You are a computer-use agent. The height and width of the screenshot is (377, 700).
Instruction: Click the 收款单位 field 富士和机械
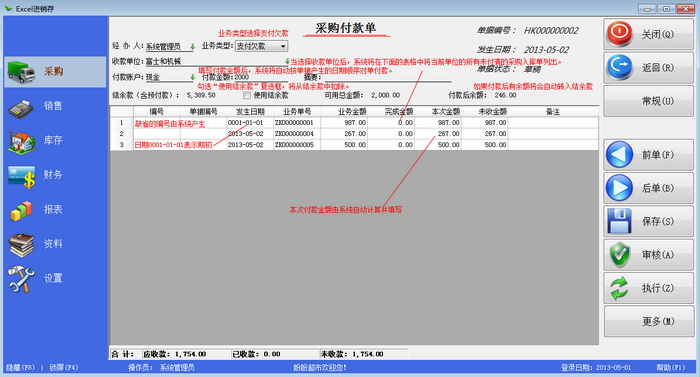215,62
